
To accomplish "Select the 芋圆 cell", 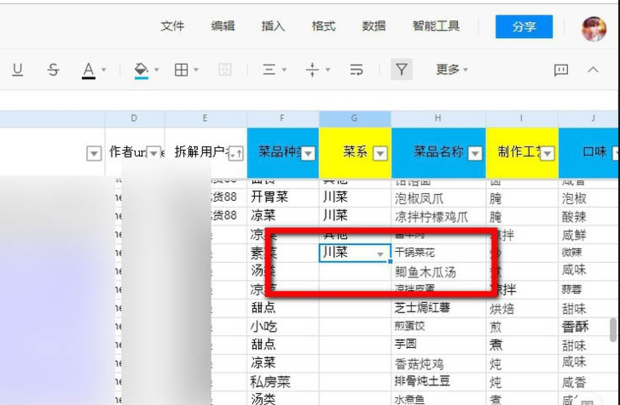I will (x=439, y=344).
